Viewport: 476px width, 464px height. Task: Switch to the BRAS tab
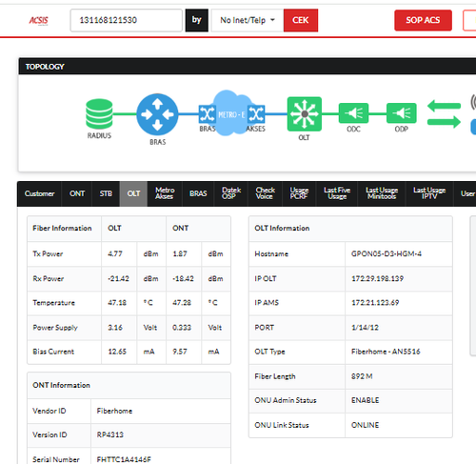[198, 193]
